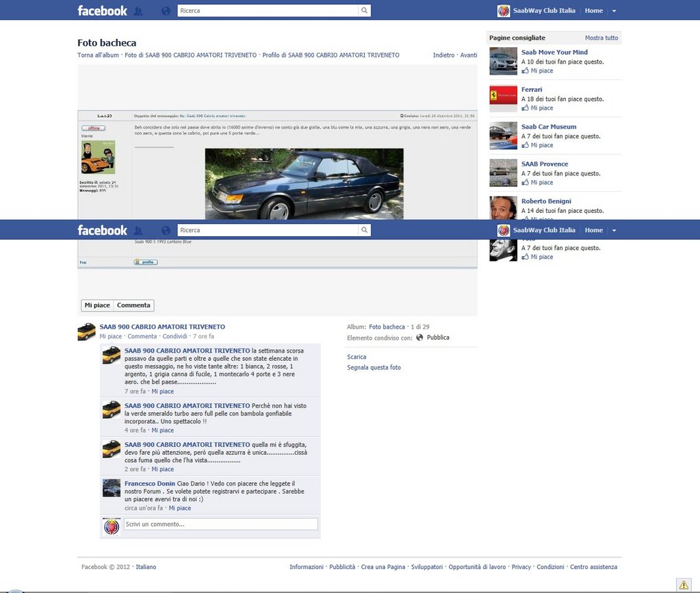The height and width of the screenshot is (593, 700).
Task: Click the Ferrari page thumbnail
Action: click(503, 99)
